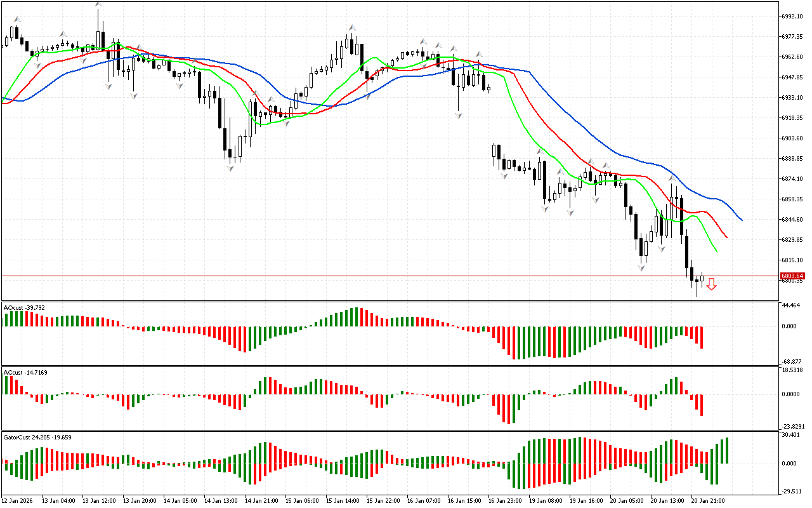Select fractal arrow under 16 Jan long wick
812x508 pixels.
tap(459, 115)
